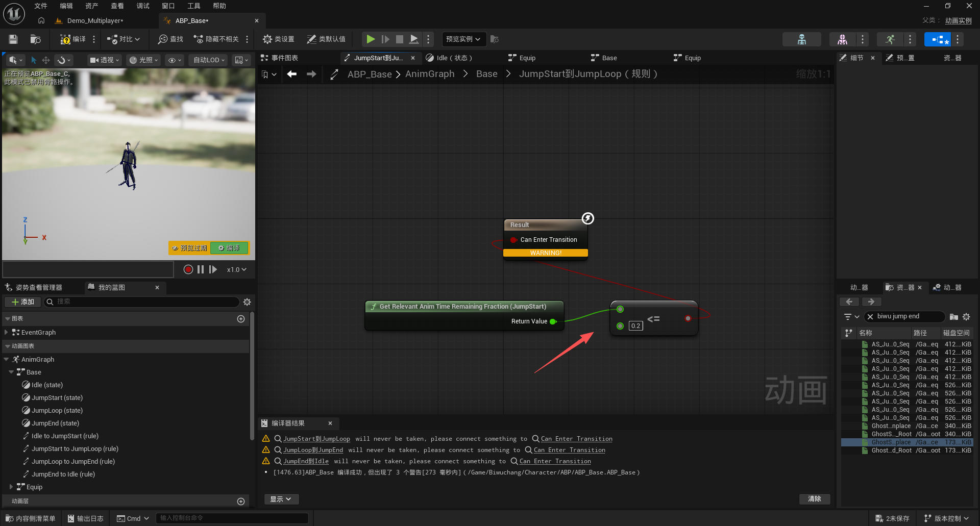Open My Blueprint settings gear
Image resolution: width=980 pixels, height=526 pixels.
(x=247, y=302)
